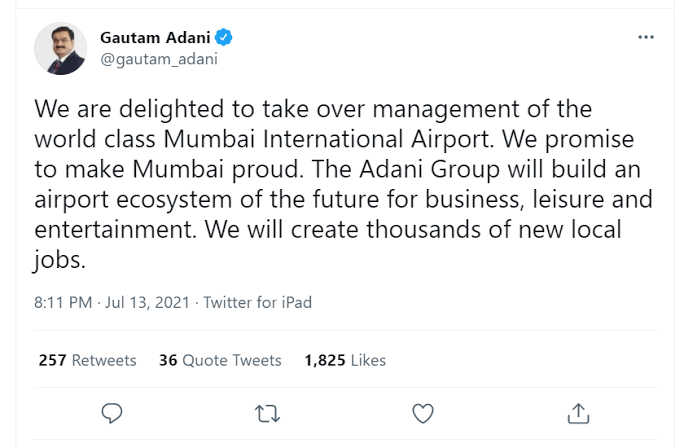The height and width of the screenshot is (448, 684).
Task: See who gave the 1,825 Likes
Action: [345, 360]
